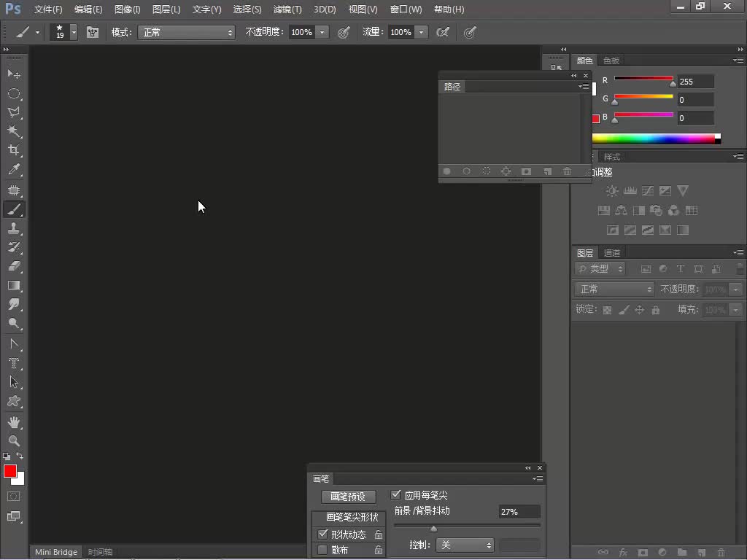This screenshot has width=747, height=560.
Task: Toggle pressure for opacity icon
Action: tap(344, 32)
